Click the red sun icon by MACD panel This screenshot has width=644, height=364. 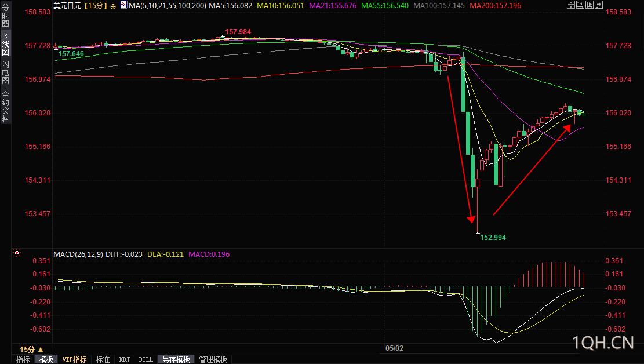point(17,253)
